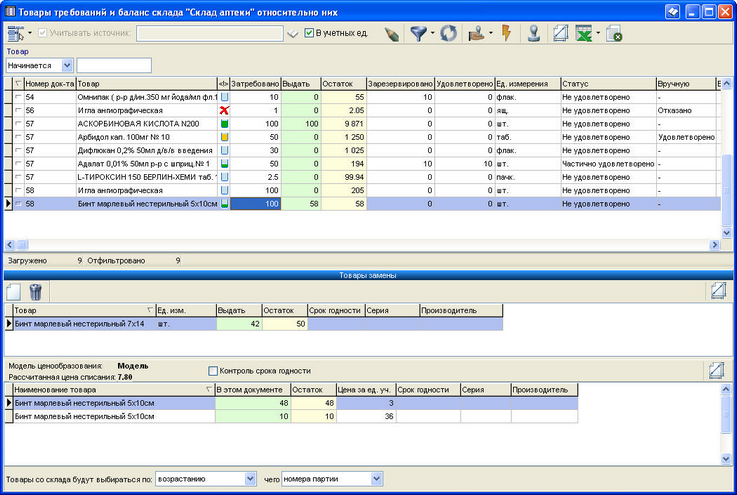Tick the checkbox for the L-ТИРОКСИН row
This screenshot has width=737, height=495.
[x=18, y=177]
